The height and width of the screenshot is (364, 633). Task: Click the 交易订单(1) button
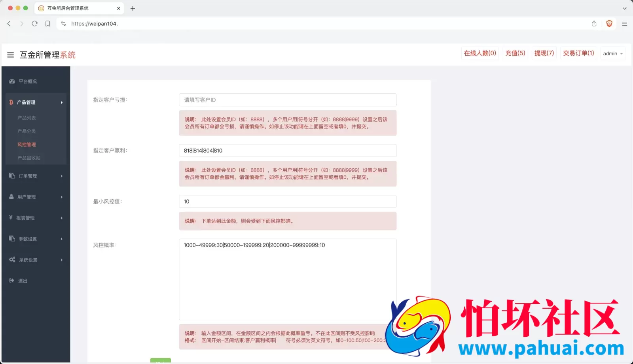pos(578,53)
